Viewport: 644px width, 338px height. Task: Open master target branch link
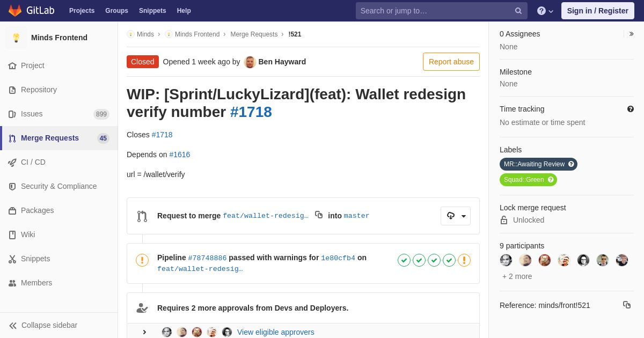[357, 216]
